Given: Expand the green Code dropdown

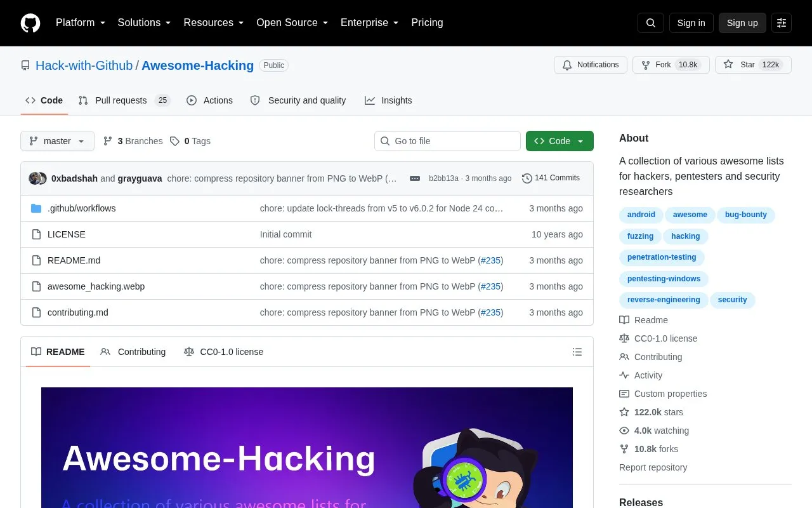Looking at the screenshot, I should pos(560,141).
